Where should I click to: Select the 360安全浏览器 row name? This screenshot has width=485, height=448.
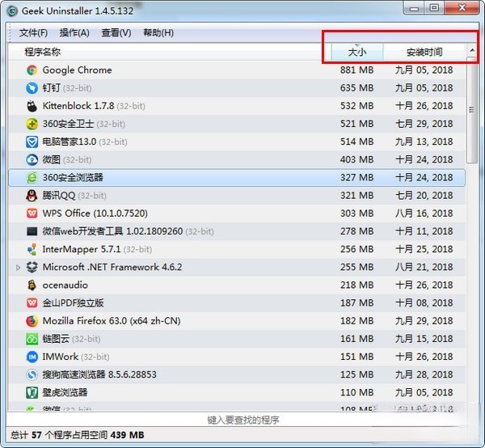click(x=73, y=178)
